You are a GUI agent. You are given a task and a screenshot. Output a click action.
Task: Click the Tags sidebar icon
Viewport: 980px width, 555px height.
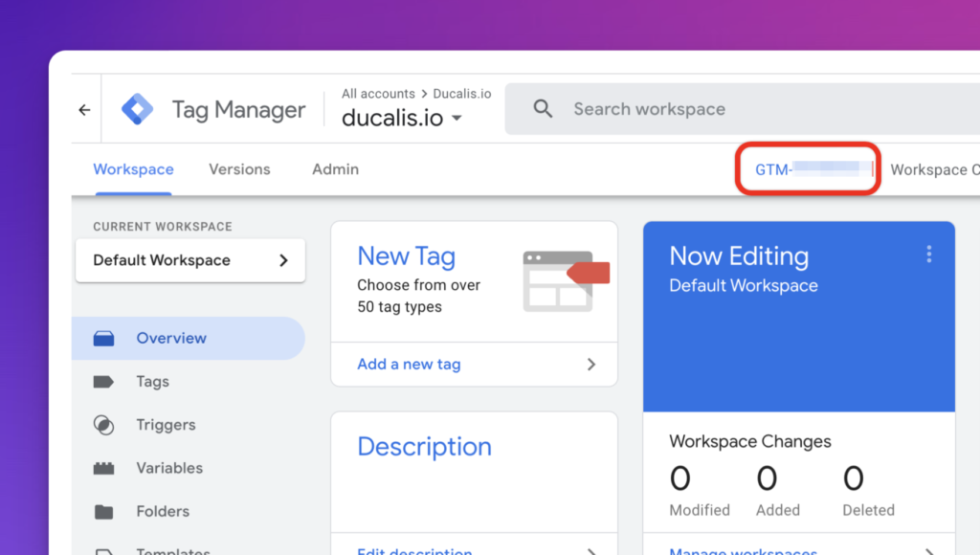coord(103,382)
